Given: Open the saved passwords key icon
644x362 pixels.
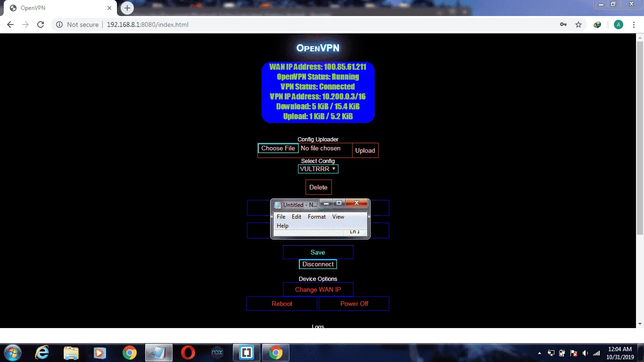Looking at the screenshot, I should click(563, 25).
